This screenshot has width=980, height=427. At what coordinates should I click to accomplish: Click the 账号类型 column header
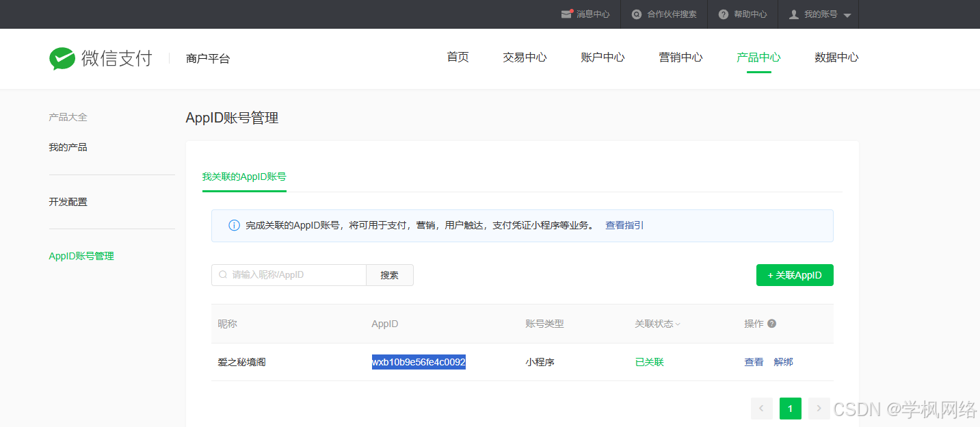(544, 324)
